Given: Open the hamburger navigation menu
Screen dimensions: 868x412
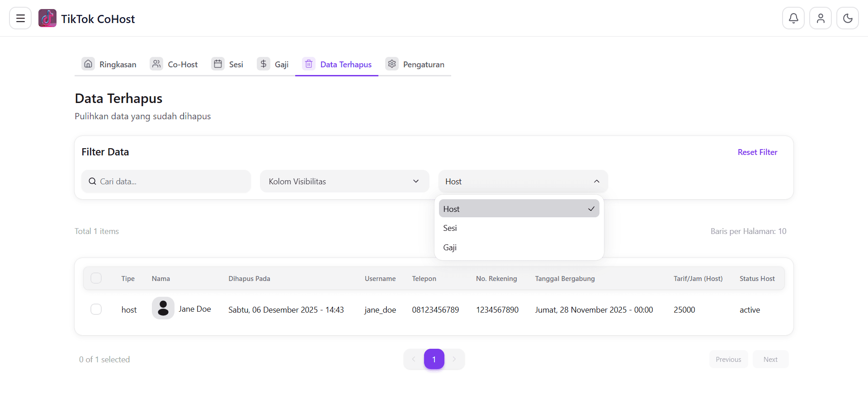Looking at the screenshot, I should point(19,18).
